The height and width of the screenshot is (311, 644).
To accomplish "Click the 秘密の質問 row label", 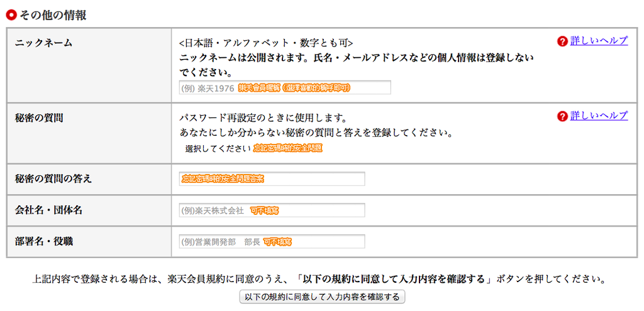I will [x=39, y=117].
